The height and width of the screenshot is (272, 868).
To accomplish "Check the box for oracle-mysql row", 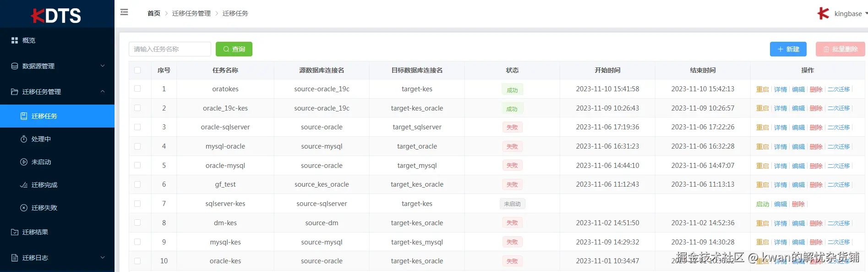I will tap(137, 165).
